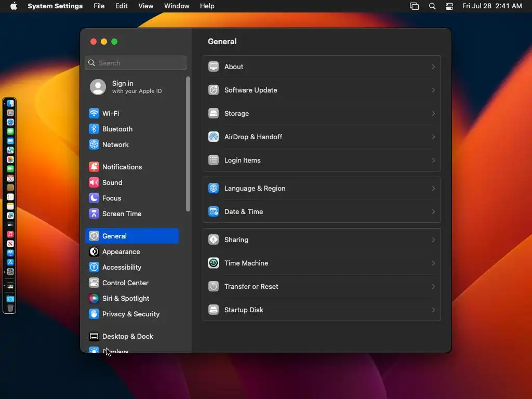Open the Edit menu
This screenshot has height=399, width=532.
coord(121,6)
